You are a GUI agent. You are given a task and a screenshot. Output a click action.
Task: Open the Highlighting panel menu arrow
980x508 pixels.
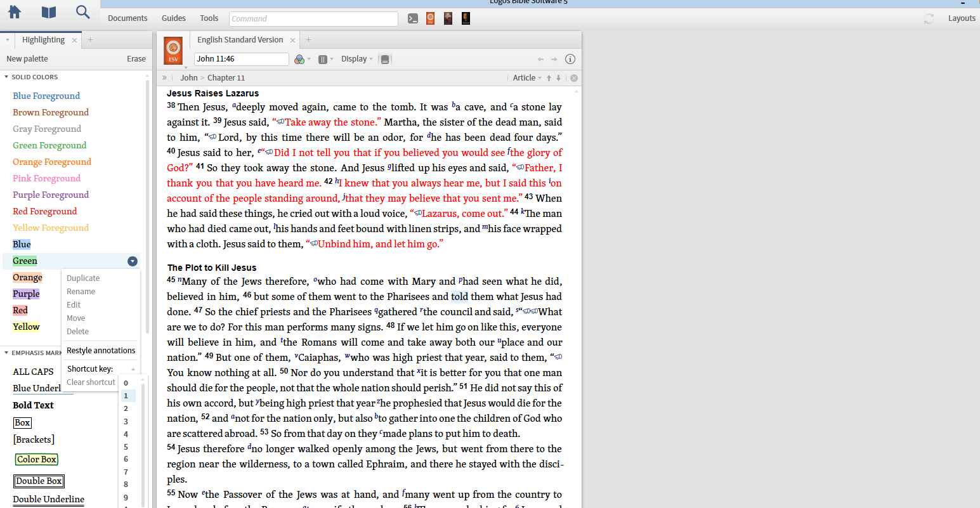(x=8, y=40)
